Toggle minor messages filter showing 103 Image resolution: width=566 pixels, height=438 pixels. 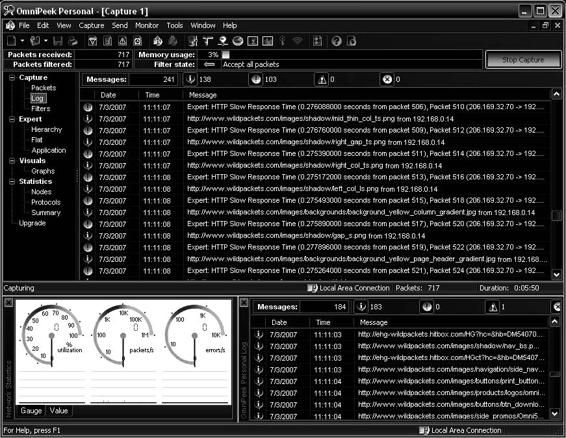[256, 79]
